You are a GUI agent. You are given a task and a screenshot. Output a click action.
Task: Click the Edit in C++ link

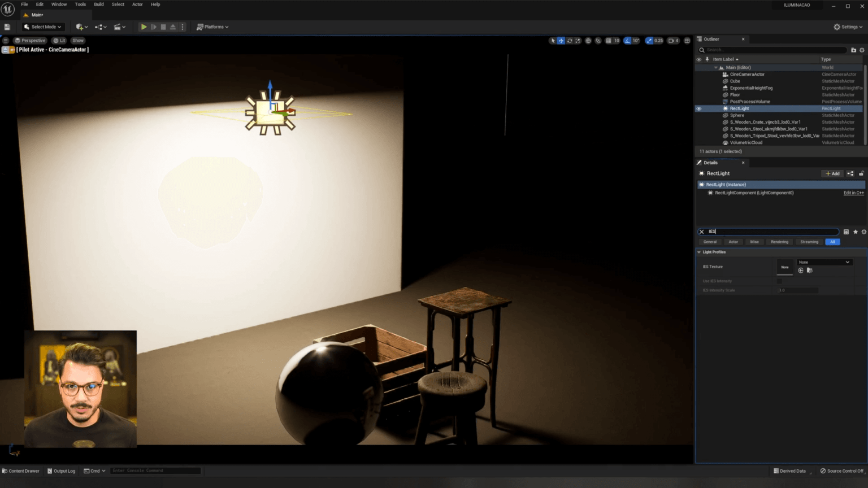tap(853, 193)
